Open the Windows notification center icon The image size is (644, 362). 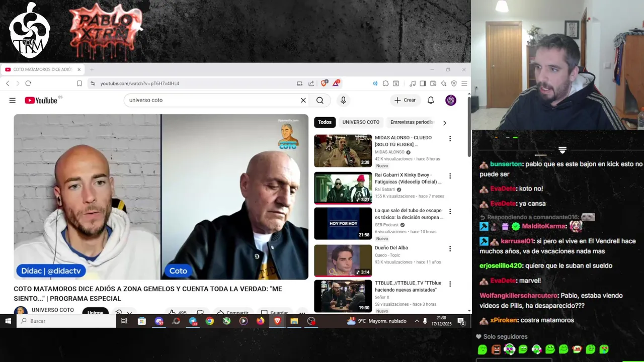point(461,321)
